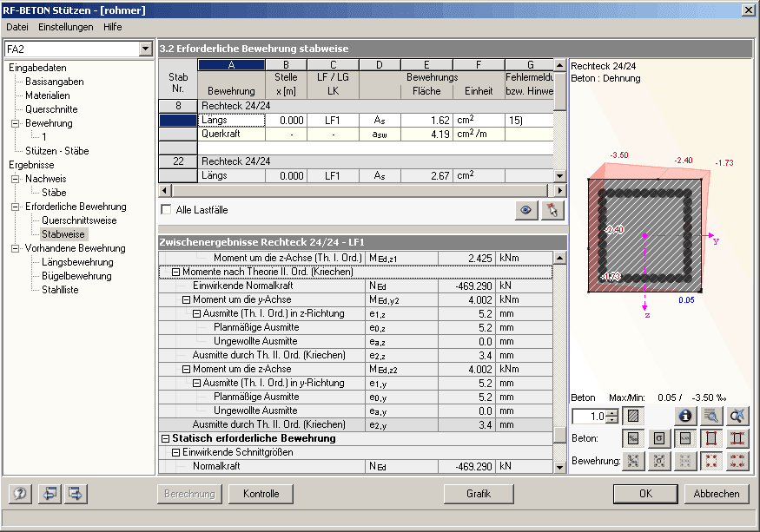Click the Abbrechen button
This screenshot has width=760, height=532.
pyautogui.click(x=717, y=494)
